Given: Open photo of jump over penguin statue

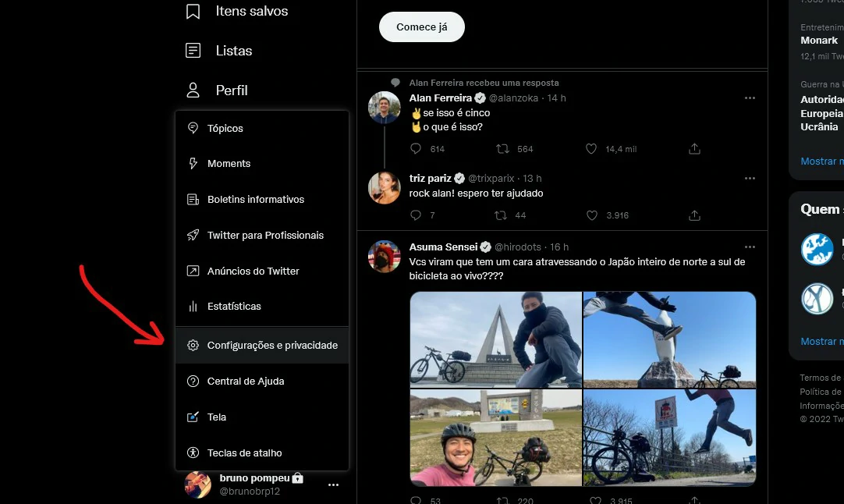Looking at the screenshot, I should coord(669,339).
